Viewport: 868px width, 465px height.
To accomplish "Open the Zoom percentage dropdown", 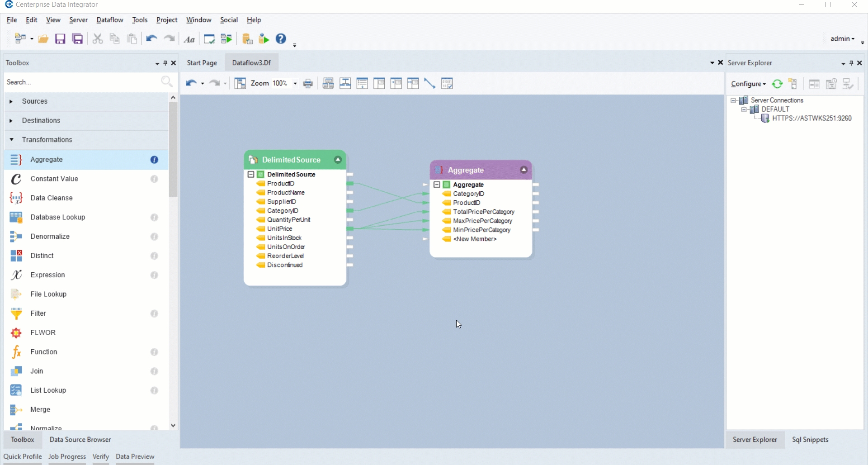I will pyautogui.click(x=295, y=84).
